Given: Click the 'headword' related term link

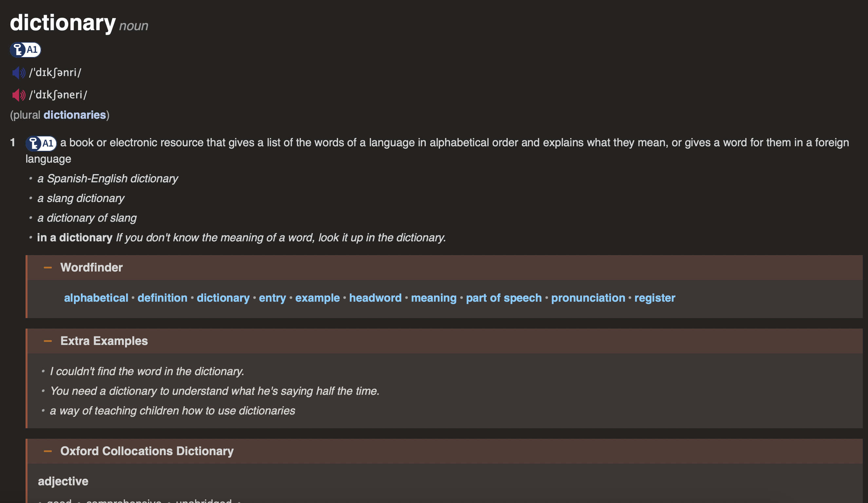Looking at the screenshot, I should click(375, 297).
